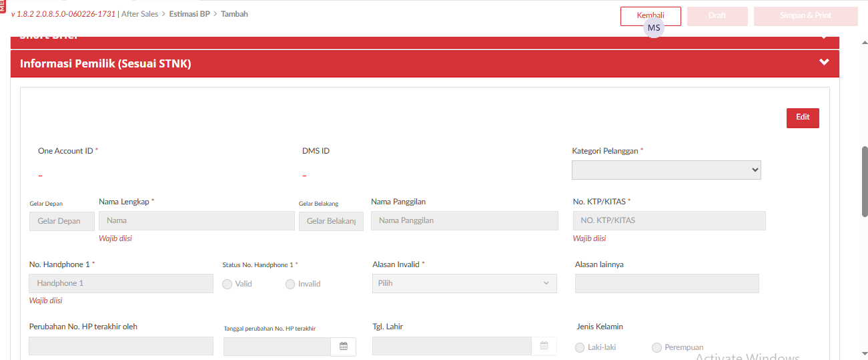Focus the Nama Lengkap input field
Viewport: 868px width, 360px height.
196,220
